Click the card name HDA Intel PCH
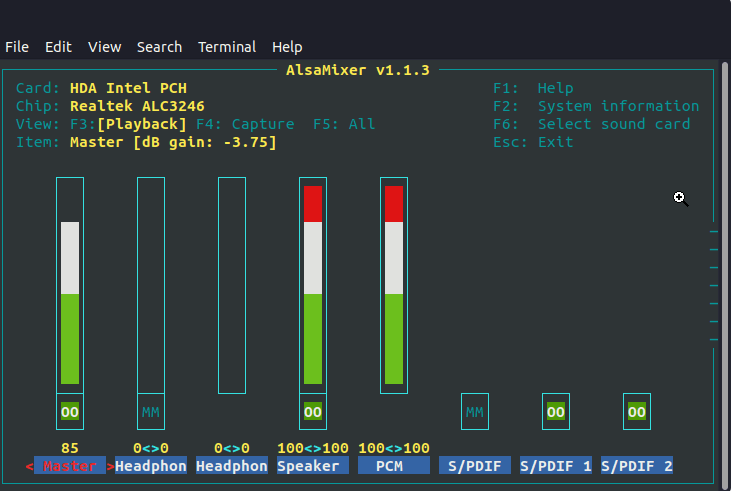Viewport: 731px width, 491px height. click(x=128, y=88)
